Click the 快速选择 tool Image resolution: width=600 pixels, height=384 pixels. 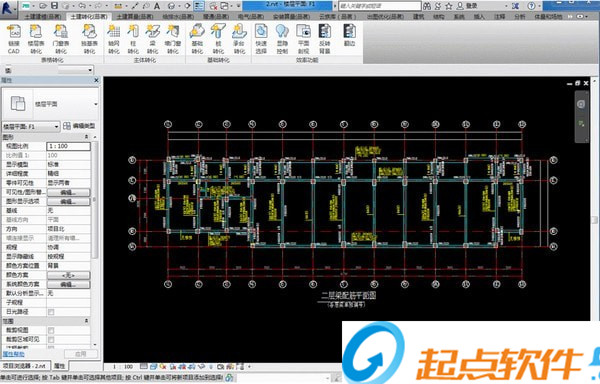coord(261,39)
